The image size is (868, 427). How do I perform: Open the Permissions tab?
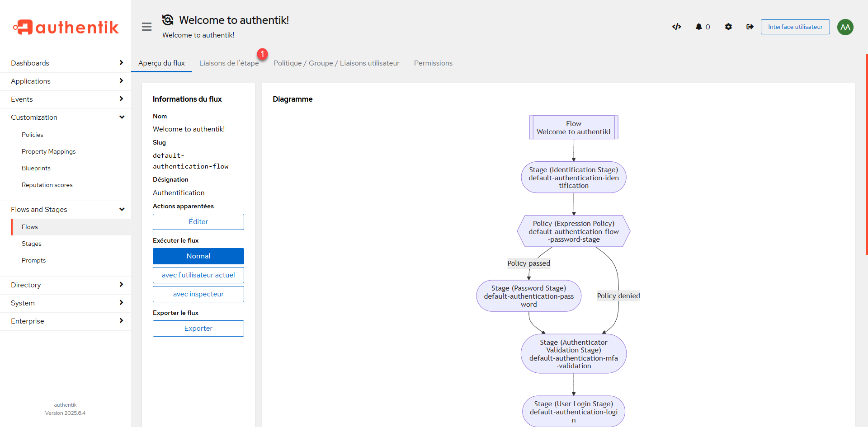(433, 63)
